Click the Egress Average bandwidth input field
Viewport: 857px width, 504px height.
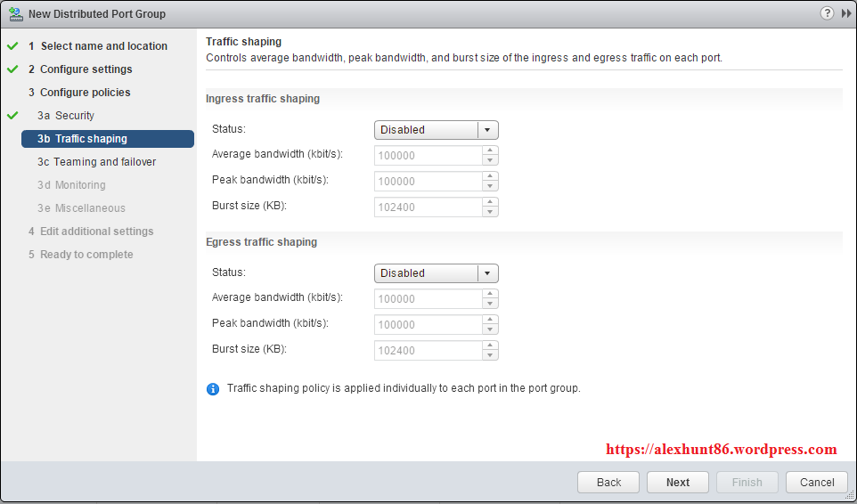coord(428,299)
